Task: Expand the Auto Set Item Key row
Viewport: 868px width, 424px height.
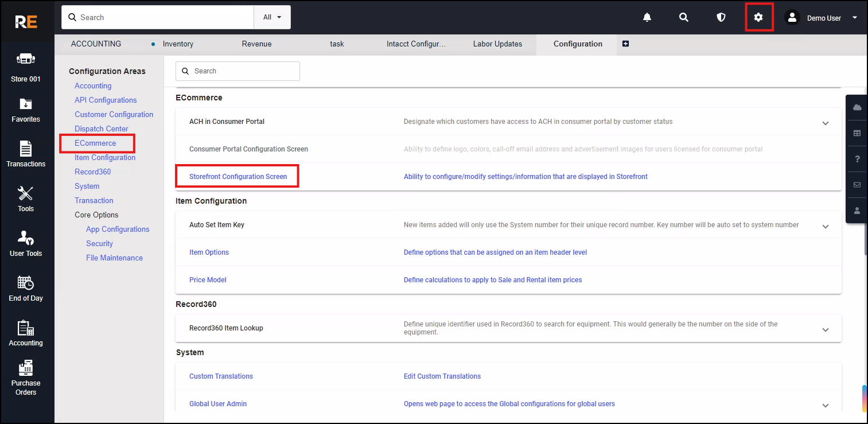Action: click(826, 226)
